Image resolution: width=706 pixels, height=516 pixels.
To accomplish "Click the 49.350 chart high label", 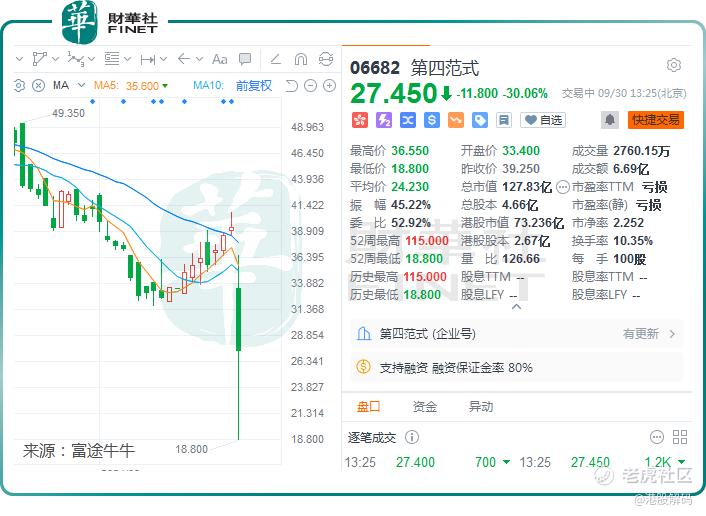I will point(68,113).
